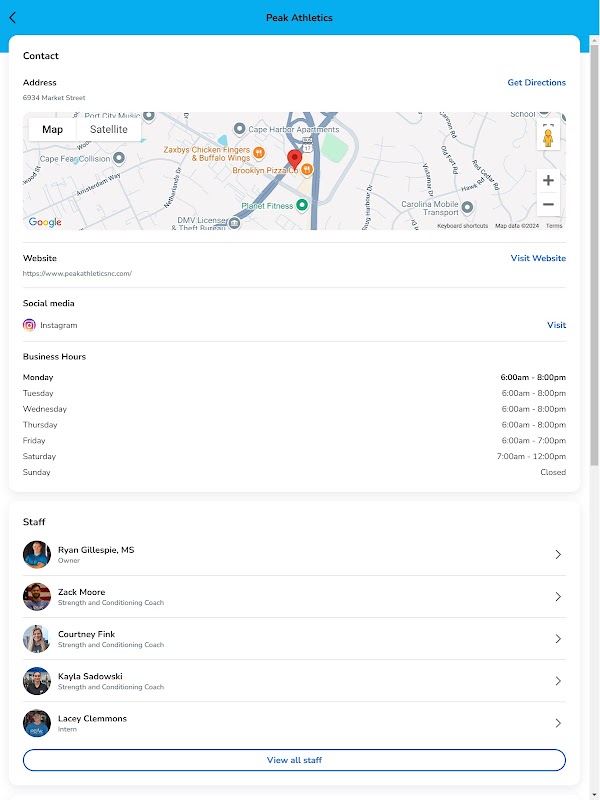Image resolution: width=600 pixels, height=800 pixels.
Task: Click View all staff button
Action: (x=294, y=760)
